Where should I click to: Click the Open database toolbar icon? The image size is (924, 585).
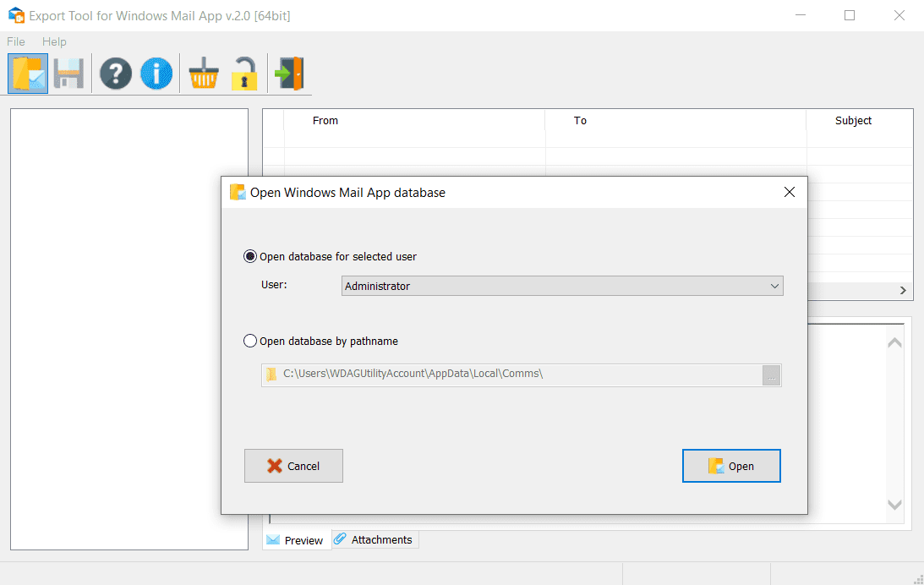click(28, 74)
